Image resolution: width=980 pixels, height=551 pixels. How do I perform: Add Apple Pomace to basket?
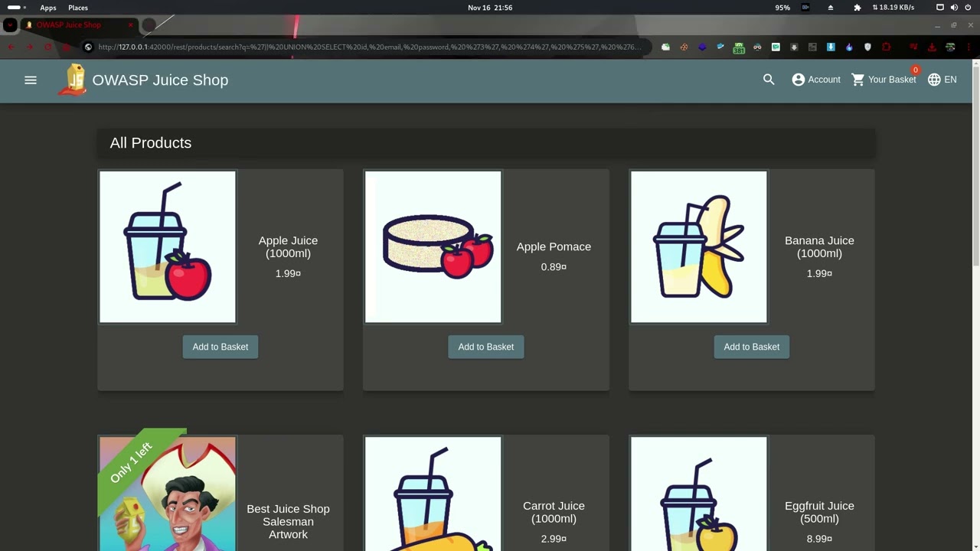[x=486, y=347]
